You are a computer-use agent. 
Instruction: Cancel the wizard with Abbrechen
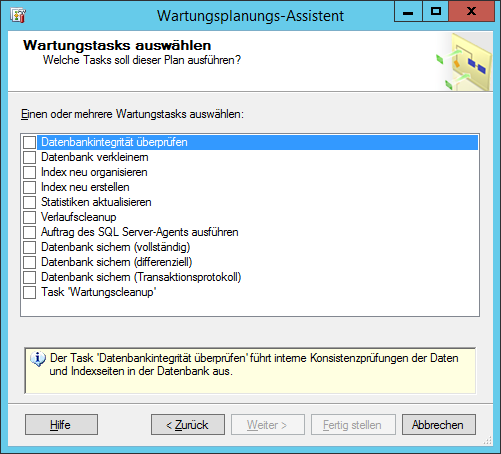[x=439, y=425]
